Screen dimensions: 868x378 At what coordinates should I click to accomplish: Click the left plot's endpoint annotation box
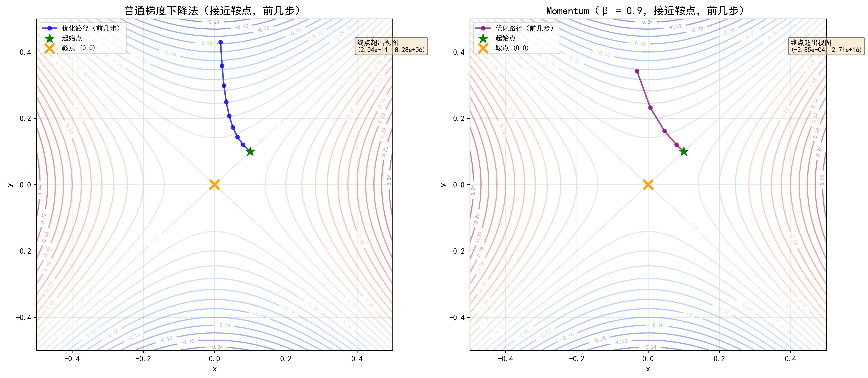click(391, 46)
